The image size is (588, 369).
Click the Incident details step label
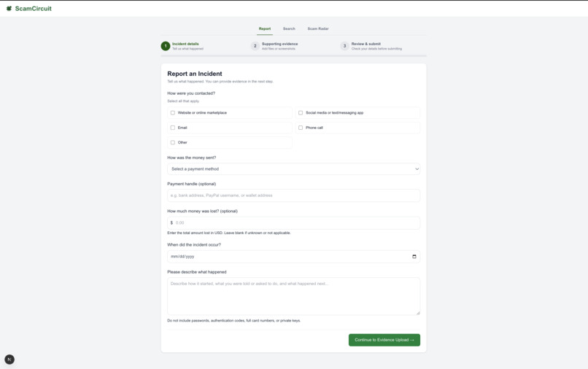click(x=185, y=44)
